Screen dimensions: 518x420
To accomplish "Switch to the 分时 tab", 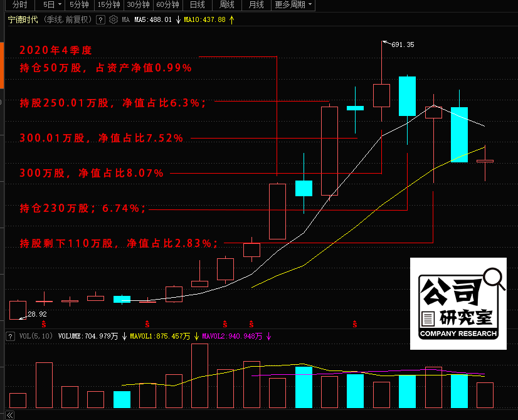I will coord(19,4).
